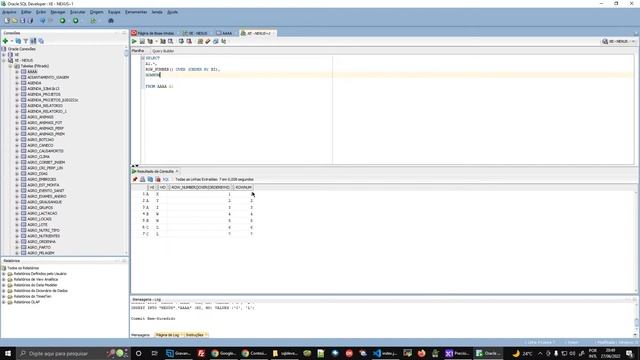Run the statement with green play icon
The image size is (640, 360).
[134, 41]
